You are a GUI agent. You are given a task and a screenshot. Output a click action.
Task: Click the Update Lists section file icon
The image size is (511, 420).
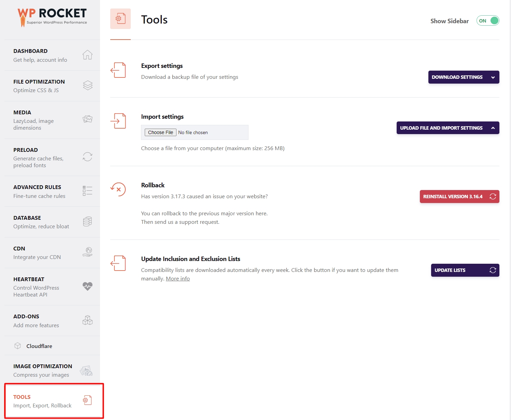point(118,263)
